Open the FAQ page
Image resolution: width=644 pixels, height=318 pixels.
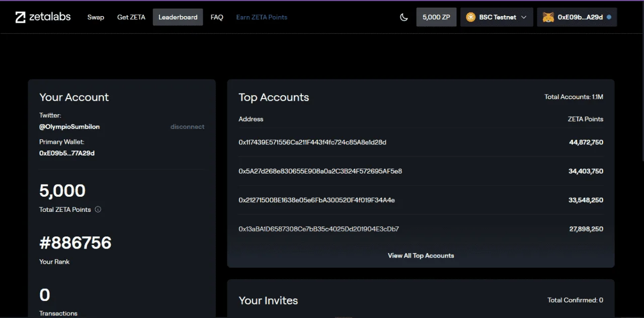(217, 17)
